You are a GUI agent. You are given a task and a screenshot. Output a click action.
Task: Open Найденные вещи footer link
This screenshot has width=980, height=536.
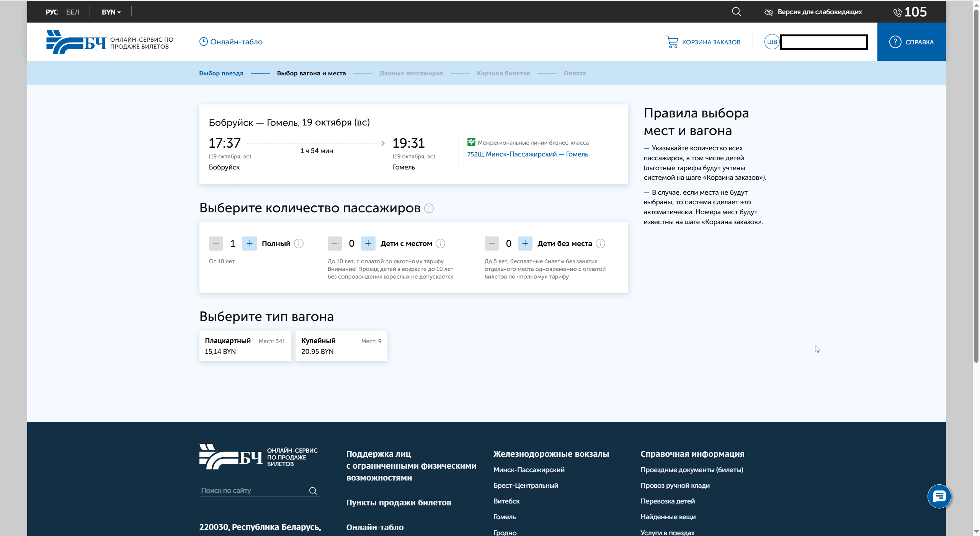pos(668,516)
